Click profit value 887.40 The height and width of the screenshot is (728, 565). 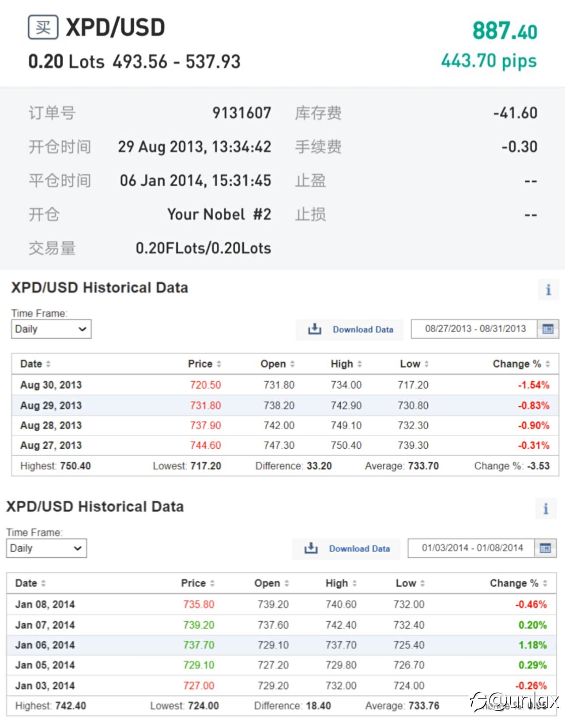point(505,31)
